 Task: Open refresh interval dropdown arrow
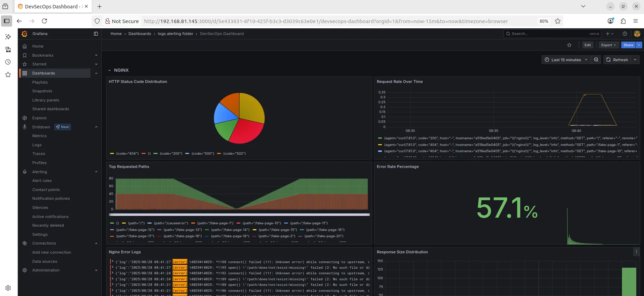click(x=635, y=60)
